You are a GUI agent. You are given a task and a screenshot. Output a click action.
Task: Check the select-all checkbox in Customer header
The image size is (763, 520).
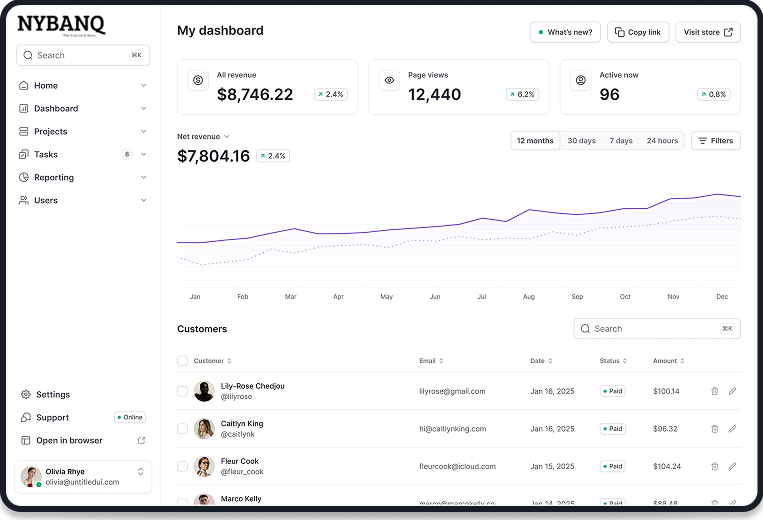(x=182, y=361)
